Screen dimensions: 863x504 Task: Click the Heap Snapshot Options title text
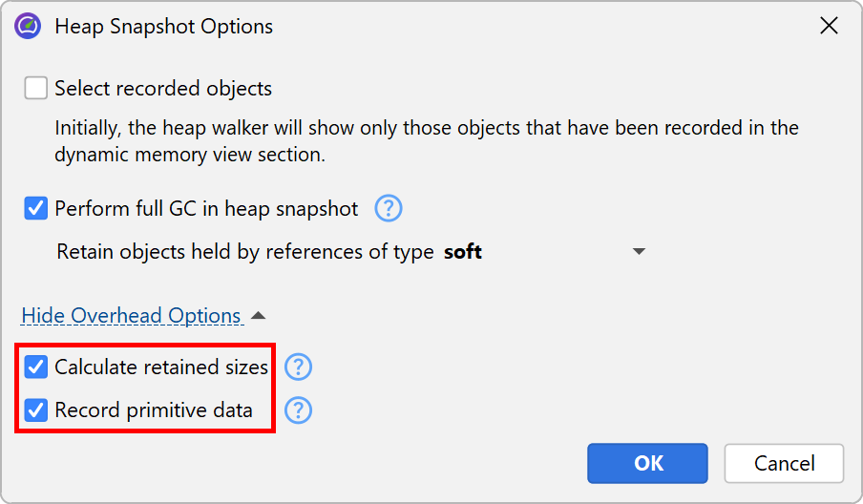click(163, 27)
